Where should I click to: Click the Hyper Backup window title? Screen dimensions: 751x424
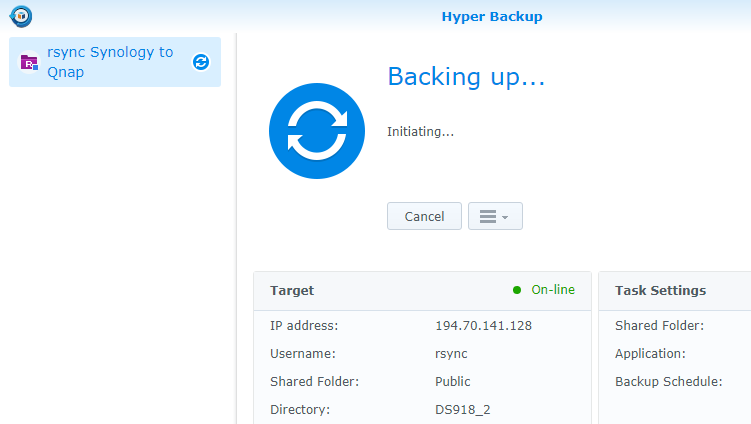[x=492, y=17]
